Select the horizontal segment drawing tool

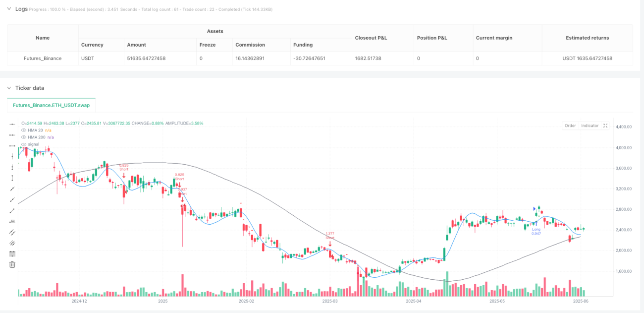coord(13,145)
